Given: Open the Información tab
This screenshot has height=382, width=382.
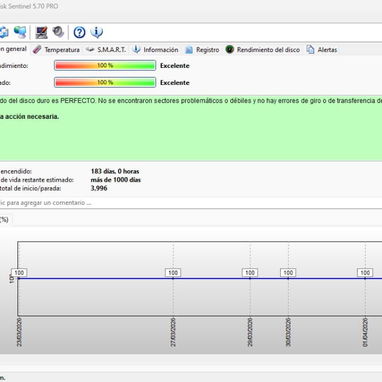Looking at the screenshot, I should point(161,50).
